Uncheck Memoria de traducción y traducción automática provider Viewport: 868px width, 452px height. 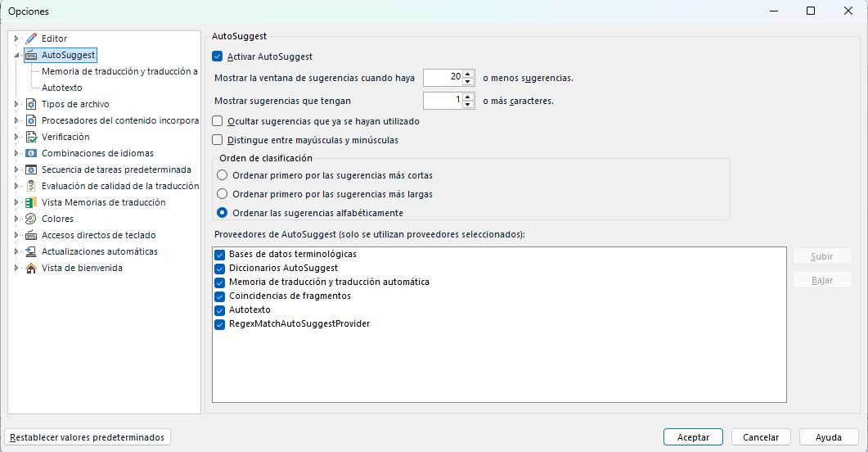pyautogui.click(x=220, y=282)
